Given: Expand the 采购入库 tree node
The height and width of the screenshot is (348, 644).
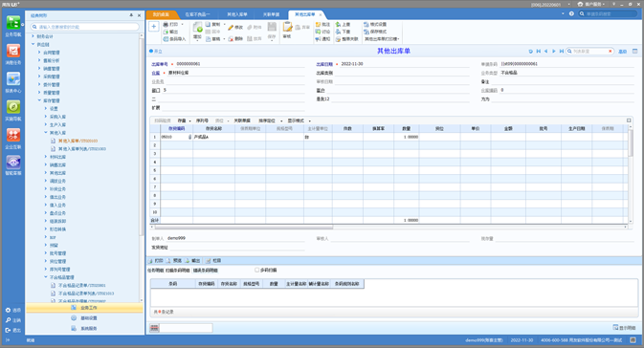Looking at the screenshot, I should coord(46,117).
